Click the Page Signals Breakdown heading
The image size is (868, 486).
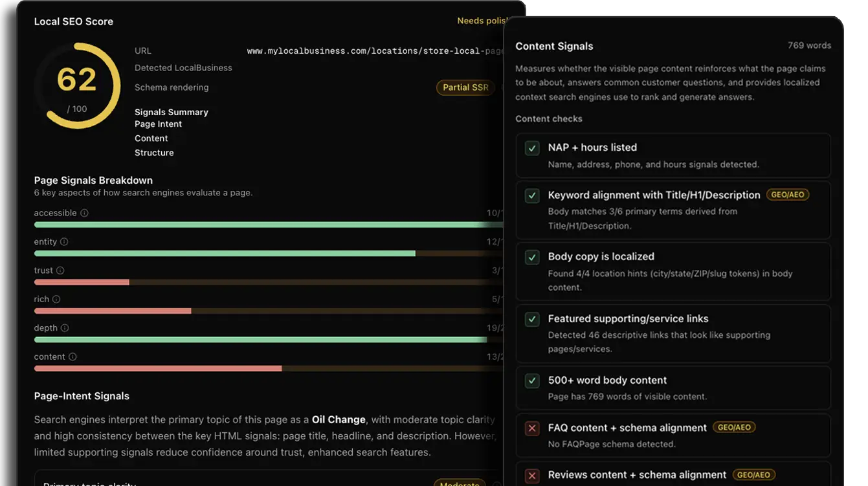click(x=93, y=181)
